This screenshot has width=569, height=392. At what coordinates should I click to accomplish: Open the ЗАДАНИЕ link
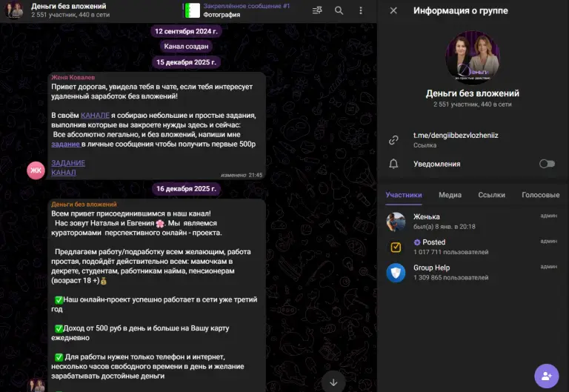click(68, 163)
